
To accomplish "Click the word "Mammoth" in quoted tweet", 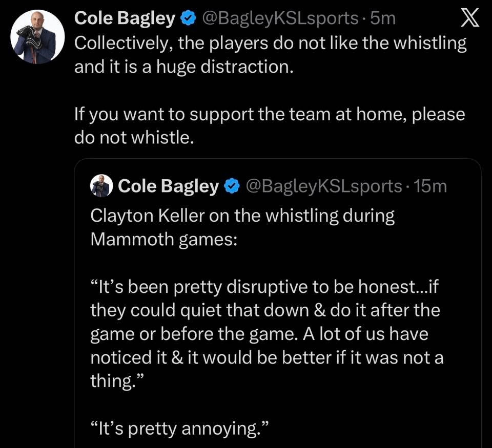I will pos(133,240).
